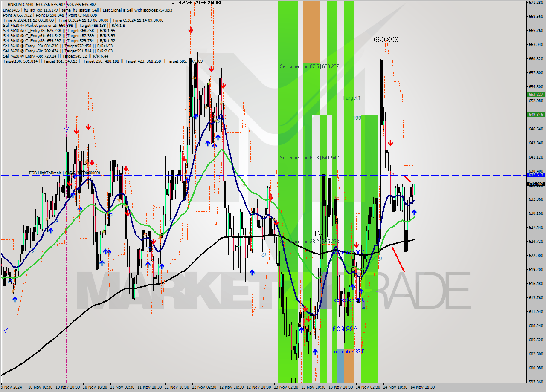Viewport: 546px width, 392px height.
Task: Click the green 653.227 price tag
Action: click(x=535, y=95)
